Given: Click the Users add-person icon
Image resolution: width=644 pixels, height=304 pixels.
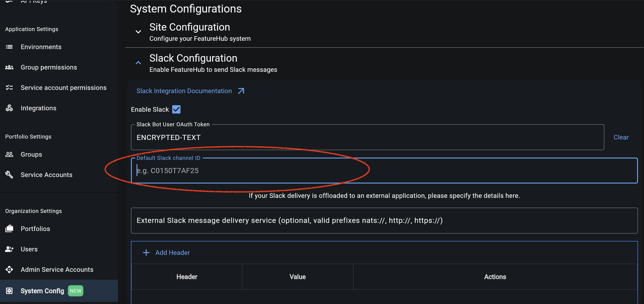Looking at the screenshot, I should coord(9,249).
